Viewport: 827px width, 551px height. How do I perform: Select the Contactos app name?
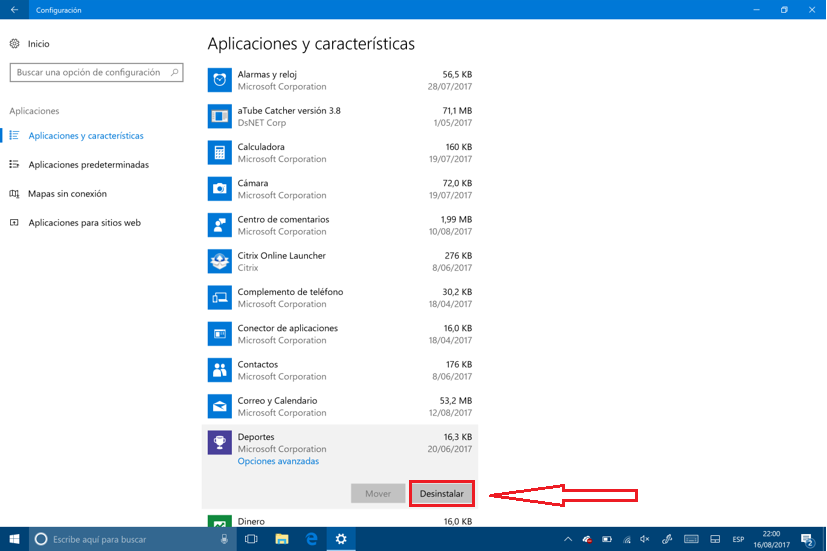[257, 364]
